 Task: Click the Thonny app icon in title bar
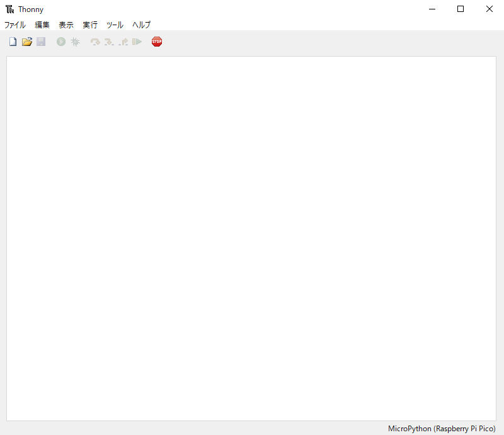[9, 9]
